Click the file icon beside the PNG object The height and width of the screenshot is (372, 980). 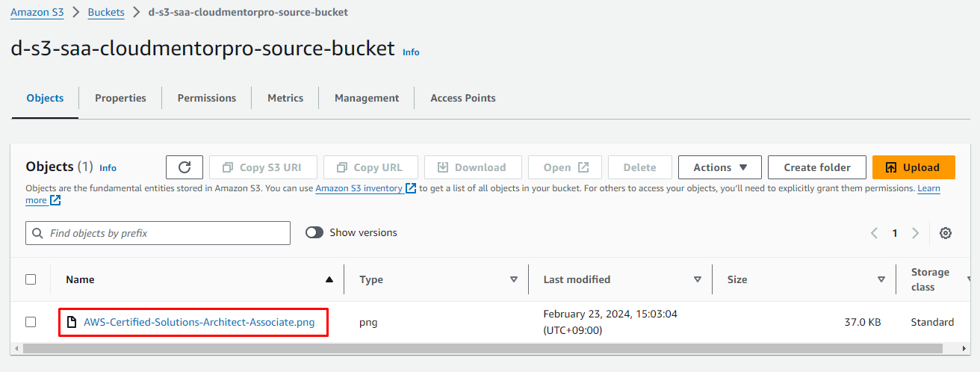(72, 323)
